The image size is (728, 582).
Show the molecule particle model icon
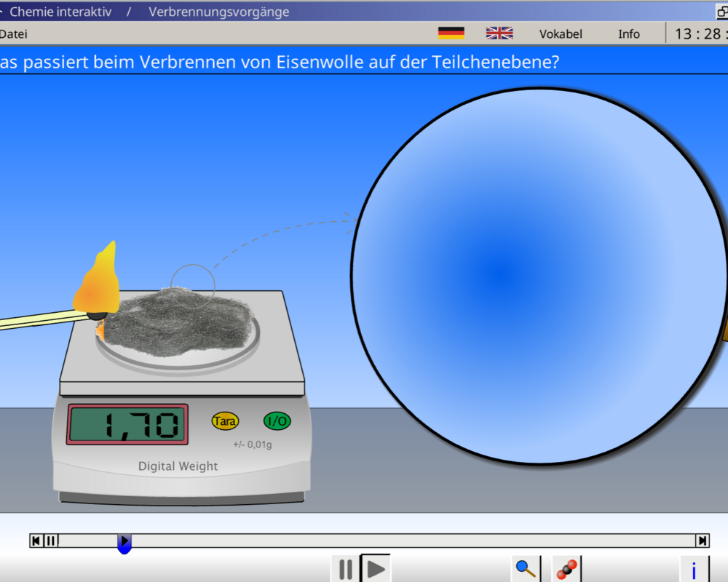point(566,568)
